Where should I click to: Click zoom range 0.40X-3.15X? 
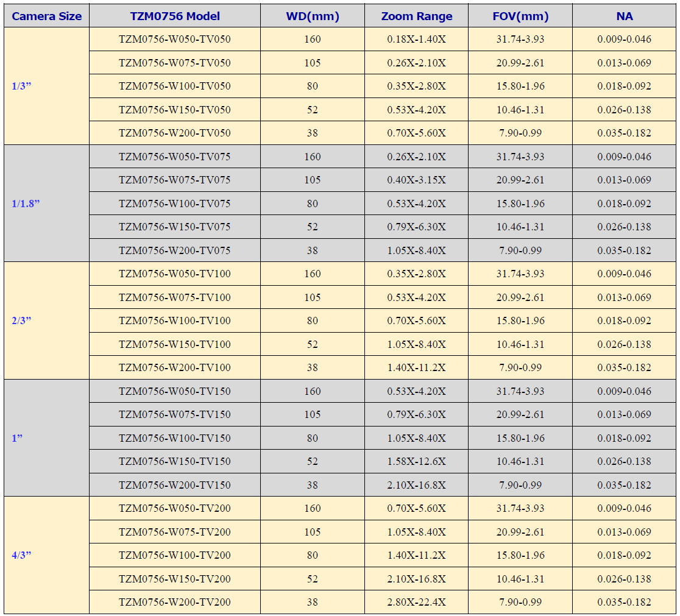click(416, 180)
